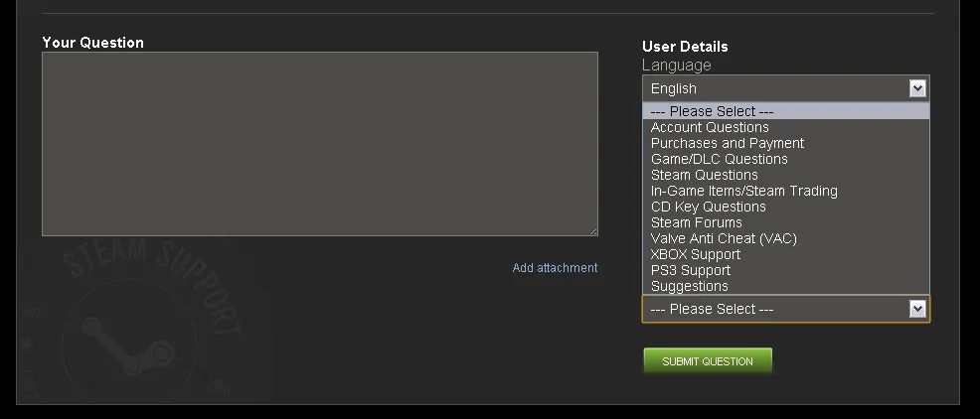
Task: Pick the Game/DLC Questions option
Action: (719, 159)
